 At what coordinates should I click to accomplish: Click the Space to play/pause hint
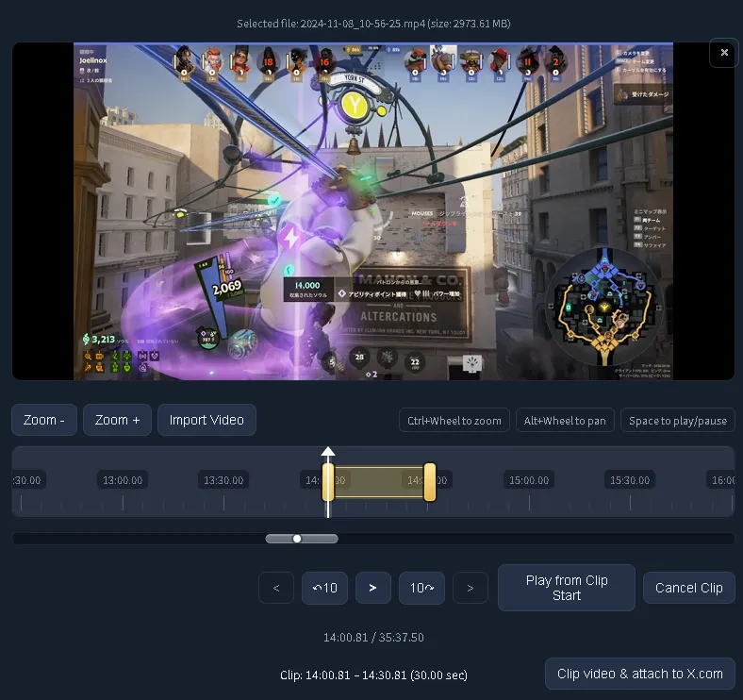(677, 421)
